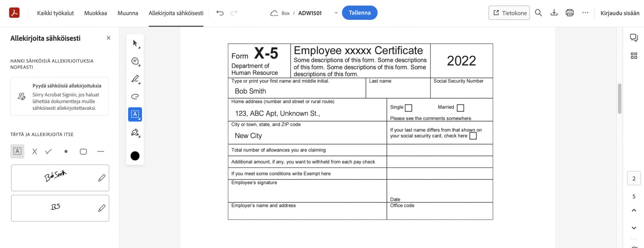Click the New City text
This screenshot has height=248, width=644.
click(x=248, y=136)
